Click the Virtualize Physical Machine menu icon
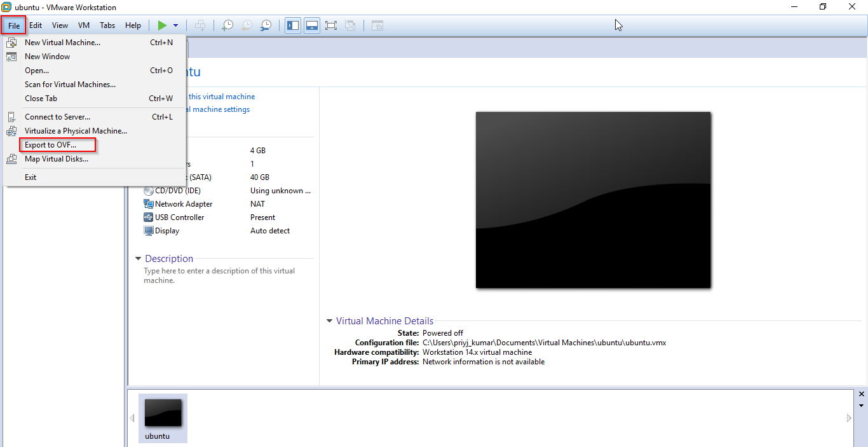The height and width of the screenshot is (447, 868). point(11,131)
